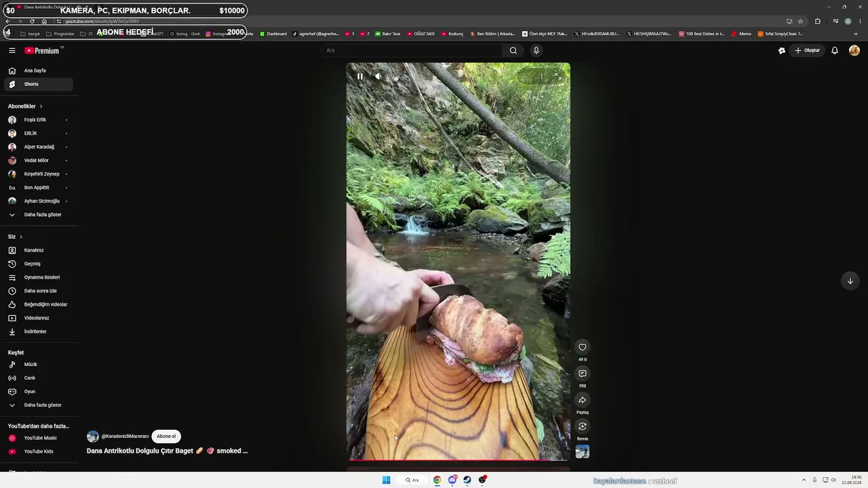Like the Short with the heart icon

point(582,347)
